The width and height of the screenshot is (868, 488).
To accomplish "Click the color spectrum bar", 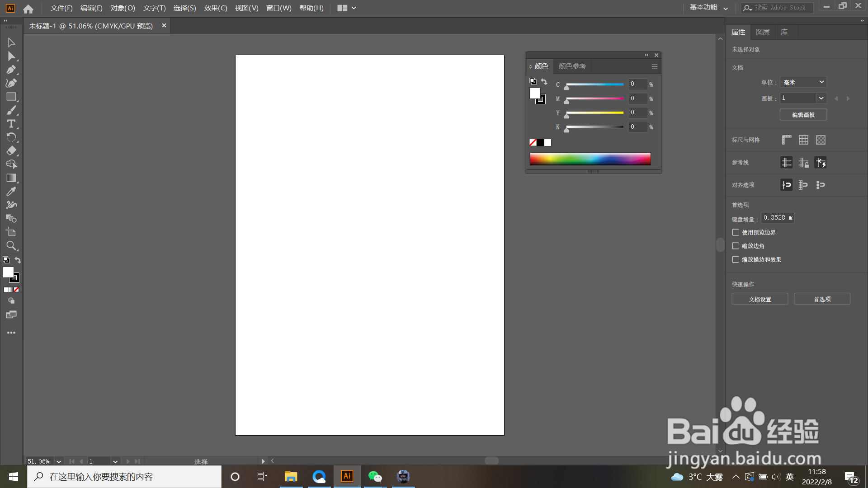I will [x=590, y=159].
